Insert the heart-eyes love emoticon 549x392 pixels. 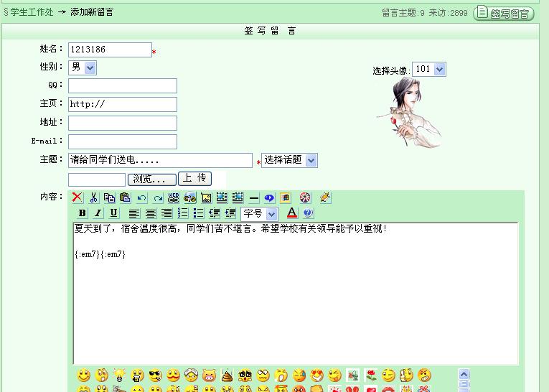[x=317, y=375]
